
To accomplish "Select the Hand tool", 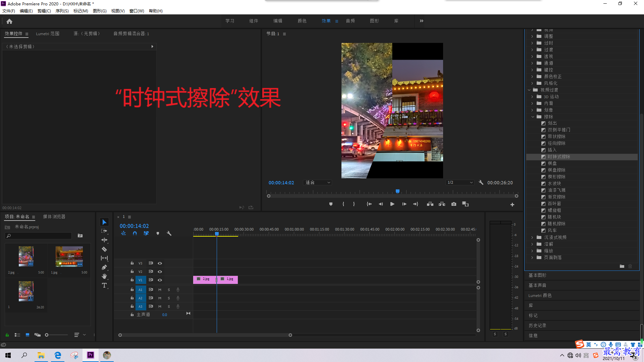I will point(104,276).
